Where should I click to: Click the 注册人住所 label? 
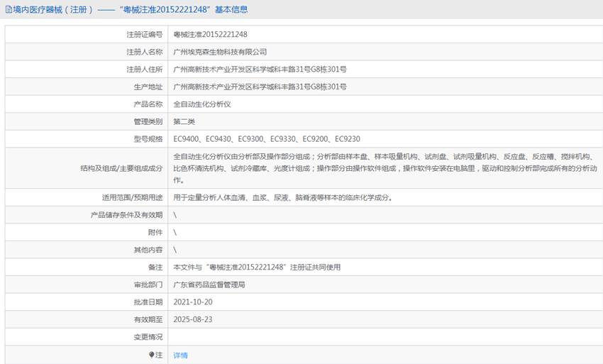point(145,70)
